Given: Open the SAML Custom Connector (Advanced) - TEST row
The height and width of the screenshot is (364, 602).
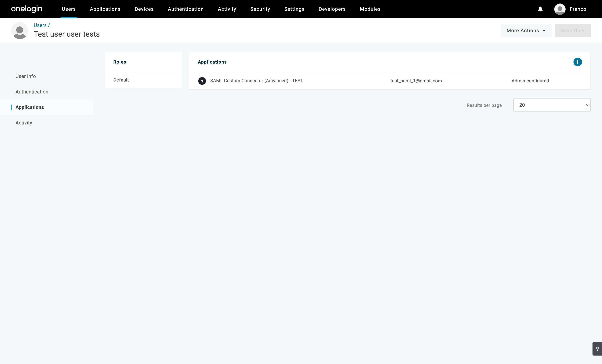Looking at the screenshot, I should coord(256,81).
